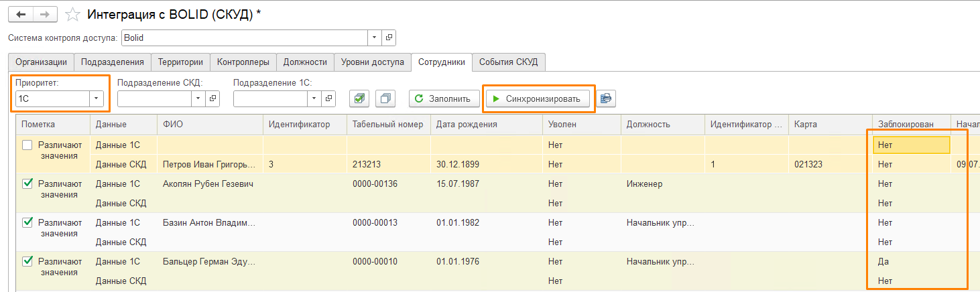Uncheck the Бальцер Герман row checkbox
The height and width of the screenshot is (292, 980).
click(27, 261)
